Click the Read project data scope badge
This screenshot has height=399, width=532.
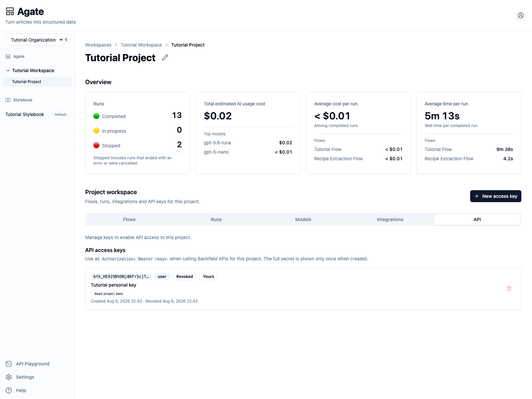[108, 294]
